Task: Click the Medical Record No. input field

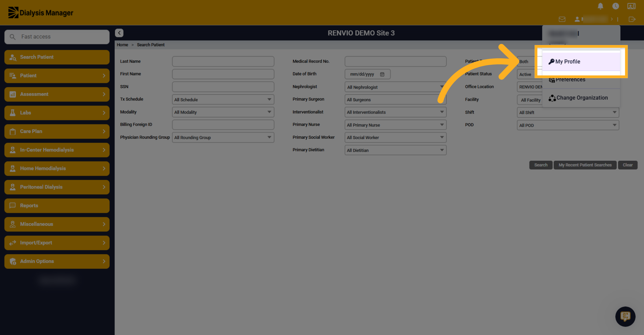Action: pyautogui.click(x=396, y=61)
